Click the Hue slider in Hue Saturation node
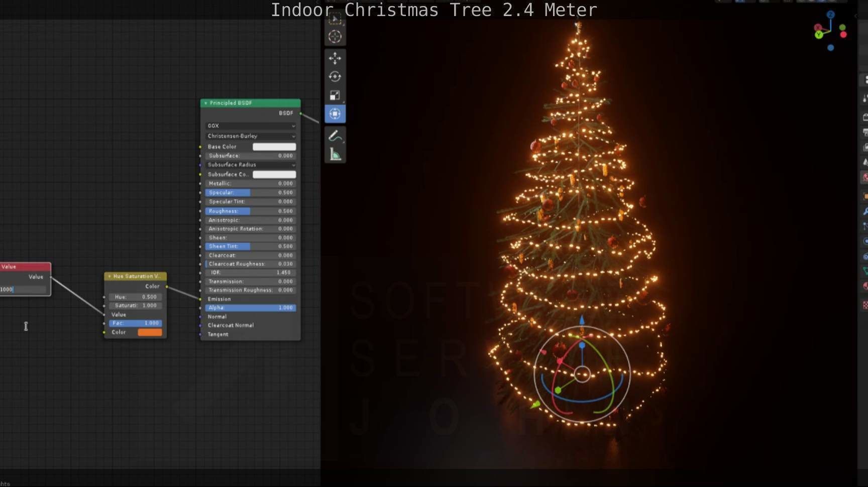The width and height of the screenshot is (868, 487). [136, 297]
